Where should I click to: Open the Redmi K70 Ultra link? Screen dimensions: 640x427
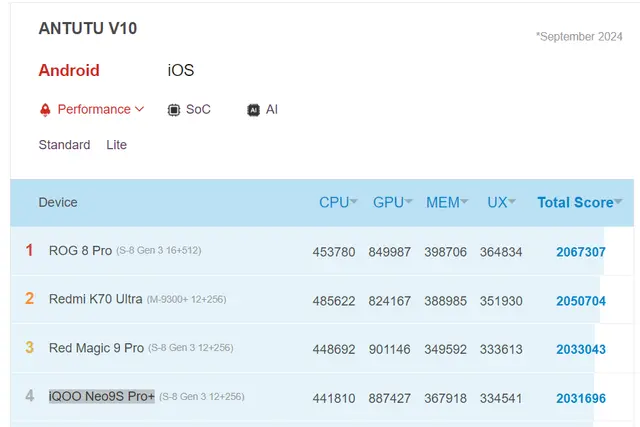pyautogui.click(x=95, y=298)
